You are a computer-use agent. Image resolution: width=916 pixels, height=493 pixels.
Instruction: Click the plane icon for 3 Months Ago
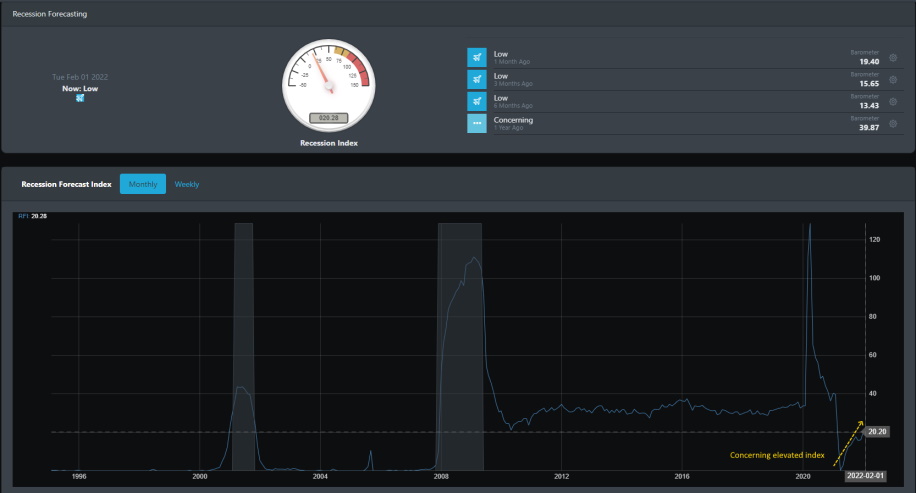pos(477,79)
